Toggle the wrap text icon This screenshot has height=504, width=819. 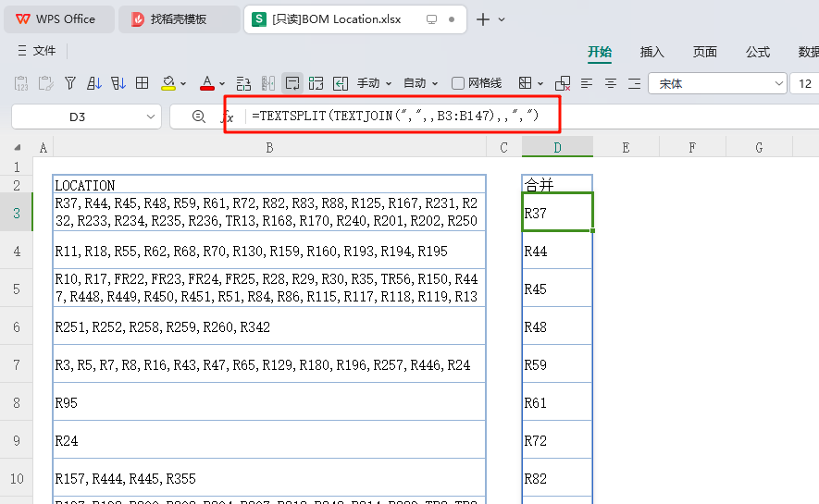coord(292,83)
